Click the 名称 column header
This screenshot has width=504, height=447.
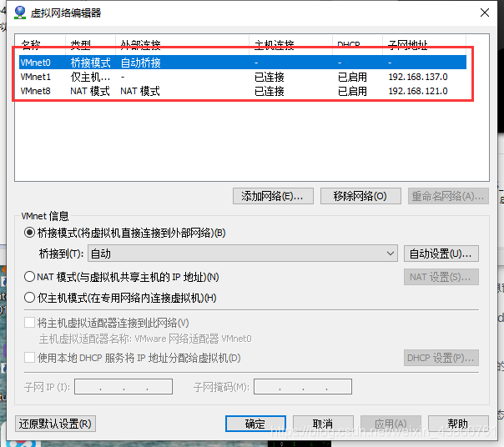pos(31,44)
